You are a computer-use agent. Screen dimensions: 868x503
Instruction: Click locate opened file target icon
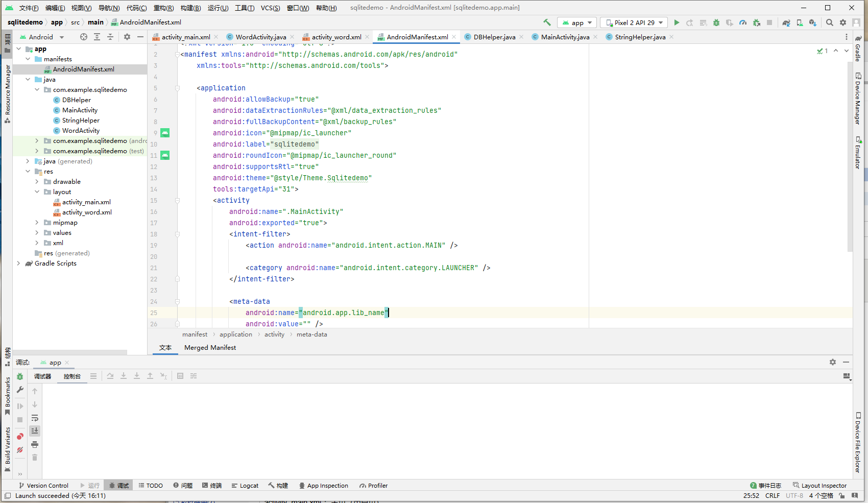[x=84, y=37]
